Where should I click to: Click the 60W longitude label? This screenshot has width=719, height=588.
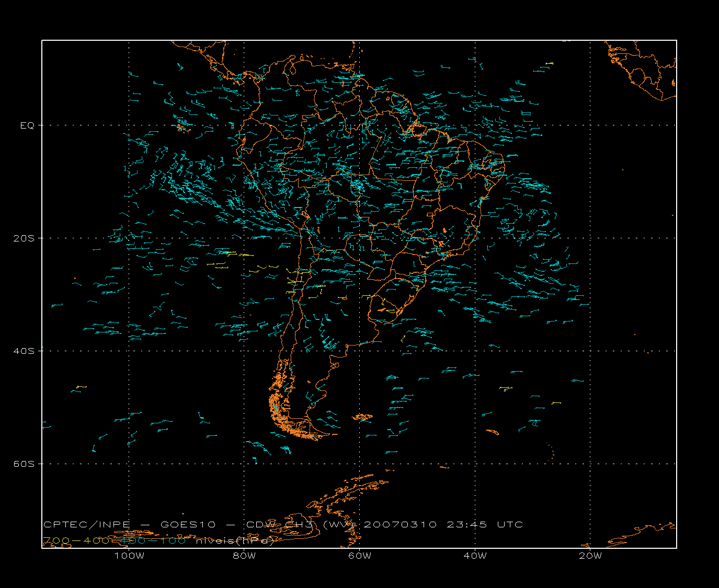tap(360, 556)
